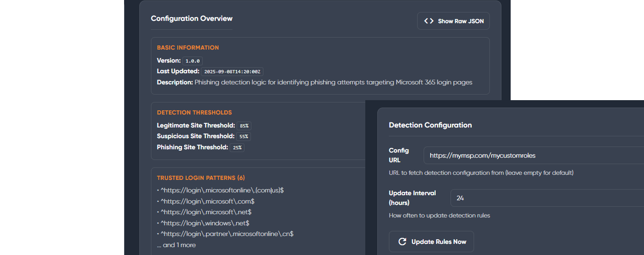This screenshot has height=255, width=644.
Task: Click the 25% Phishing Site Threshold value
Action: [x=237, y=147]
